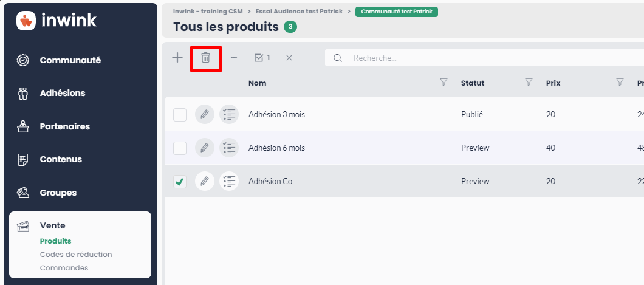644x285 pixels.
Task: Edit Adhésion 3 mois with pencil icon
Action: pyautogui.click(x=205, y=115)
